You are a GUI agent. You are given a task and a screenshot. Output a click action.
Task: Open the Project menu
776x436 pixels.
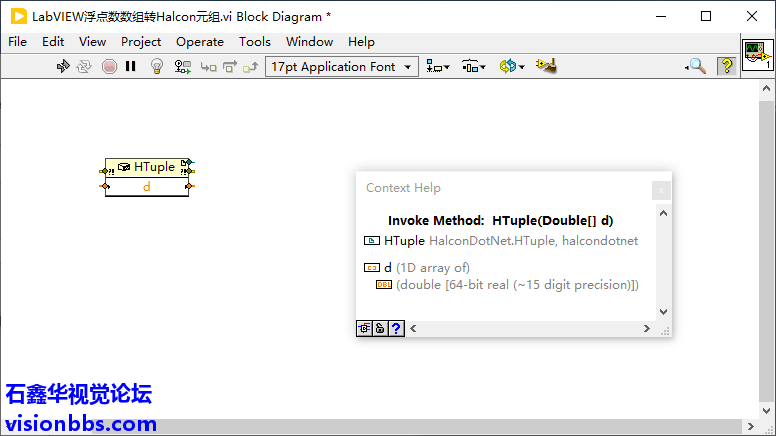click(141, 41)
